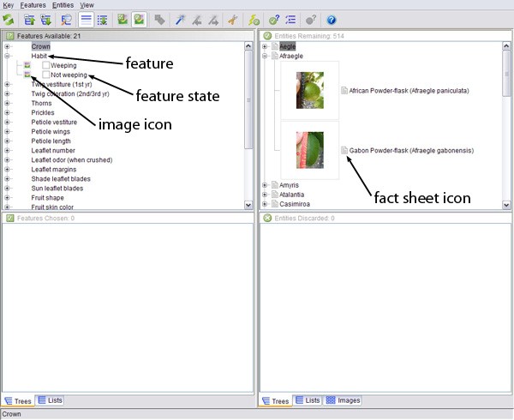The image size is (514, 420).
Task: Expand the Thorns feature
Action: pyautogui.click(x=8, y=103)
